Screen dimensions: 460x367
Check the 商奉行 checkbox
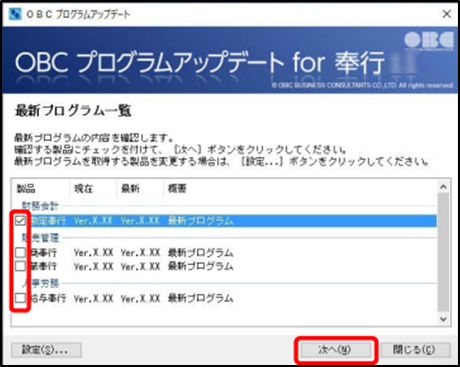[20, 253]
